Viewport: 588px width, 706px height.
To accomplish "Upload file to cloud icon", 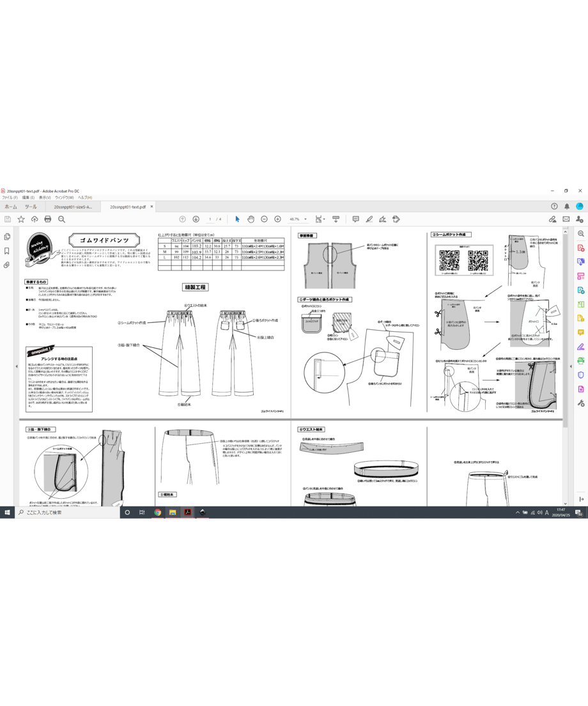I will point(35,219).
